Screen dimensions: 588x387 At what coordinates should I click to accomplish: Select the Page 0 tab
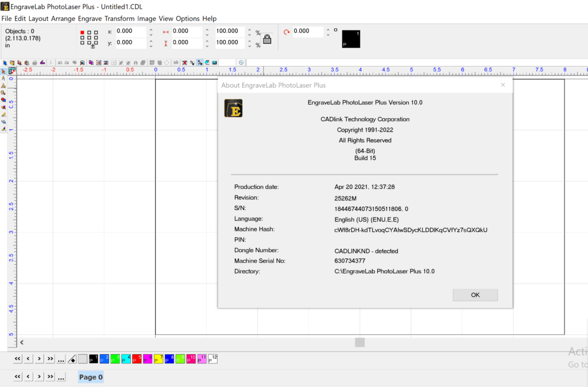[x=91, y=377]
